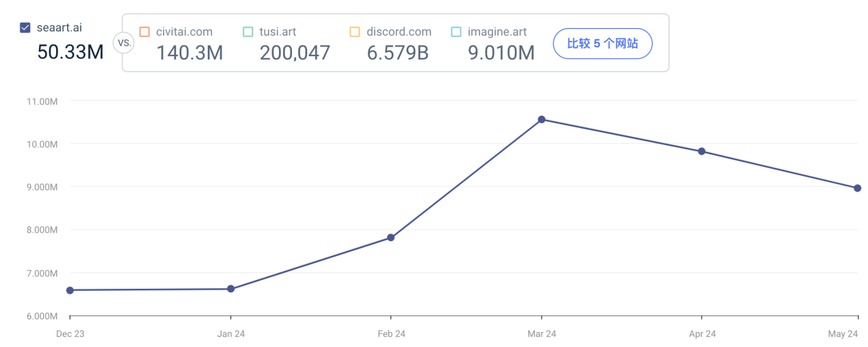868x347 pixels.
Task: Open the civitai.com site label
Action: 184,32
